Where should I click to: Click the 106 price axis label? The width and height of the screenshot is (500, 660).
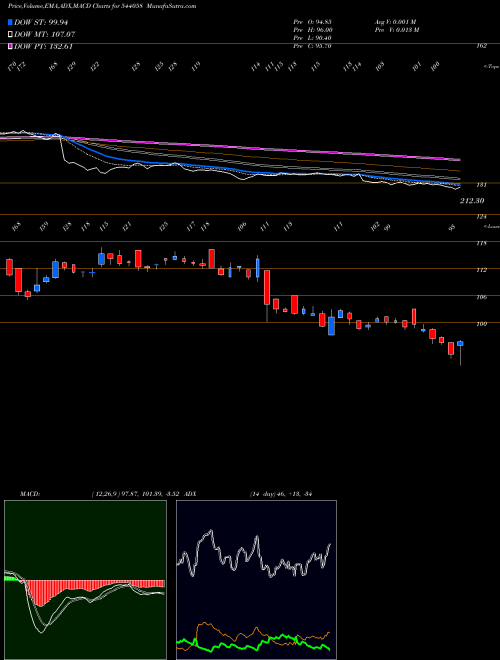tap(482, 297)
